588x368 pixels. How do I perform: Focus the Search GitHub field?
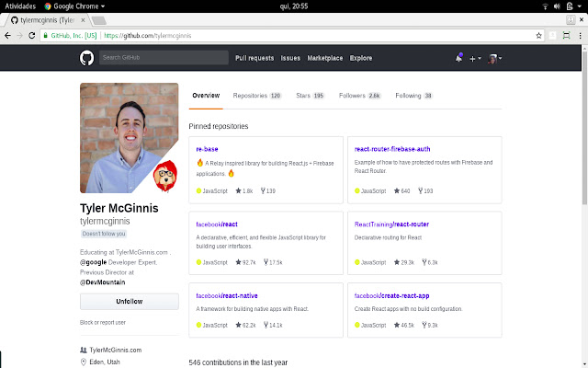(x=164, y=57)
